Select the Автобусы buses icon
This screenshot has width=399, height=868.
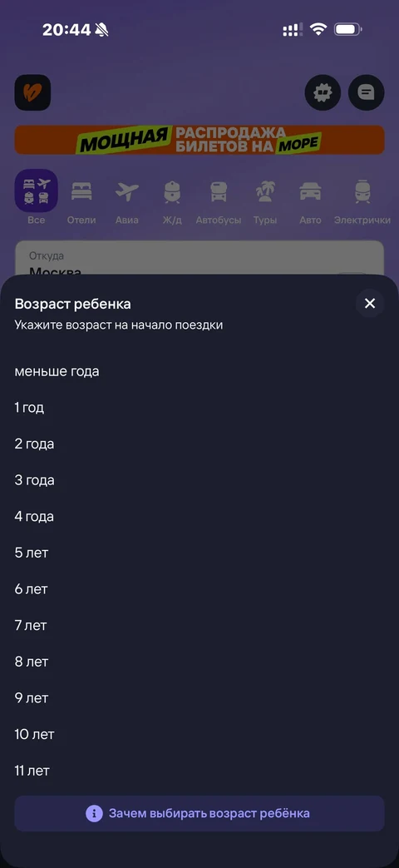click(x=219, y=191)
